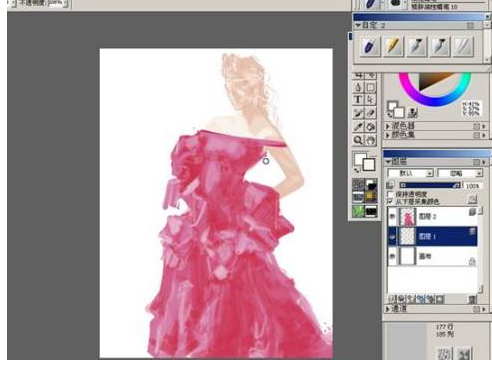Select the yellow pencil brush in custom palette

[x=393, y=46]
